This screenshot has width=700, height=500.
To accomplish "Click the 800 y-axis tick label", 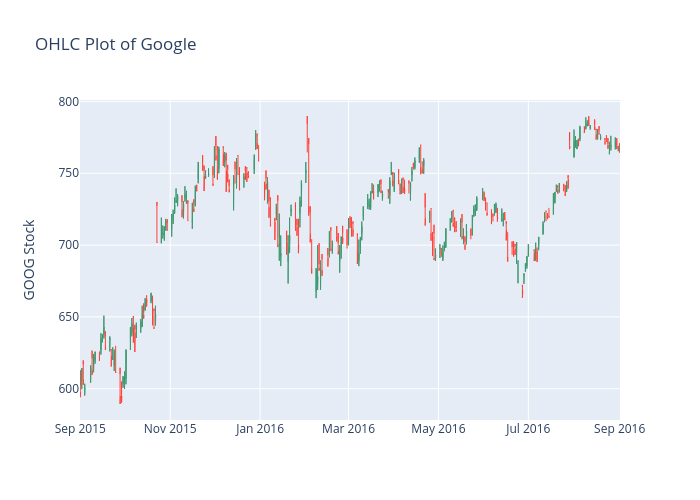I will [68, 102].
